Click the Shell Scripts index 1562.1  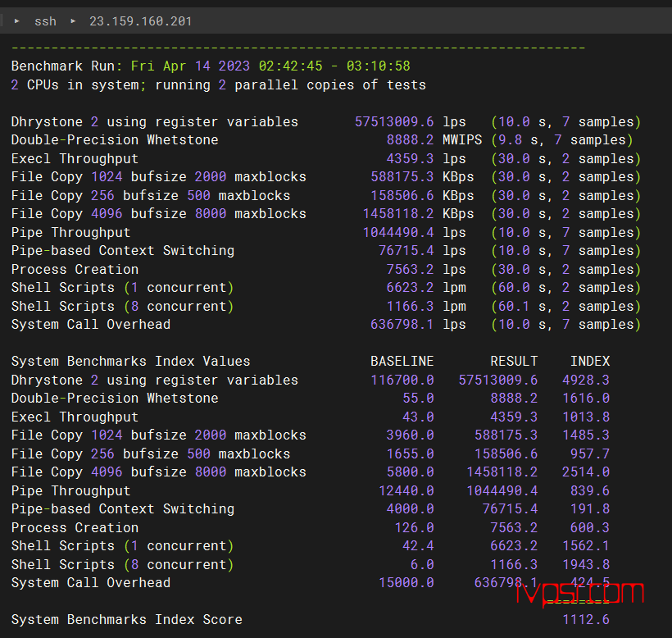(x=586, y=545)
